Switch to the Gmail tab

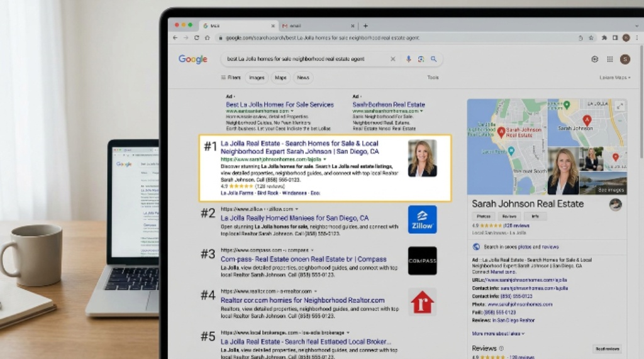318,26
